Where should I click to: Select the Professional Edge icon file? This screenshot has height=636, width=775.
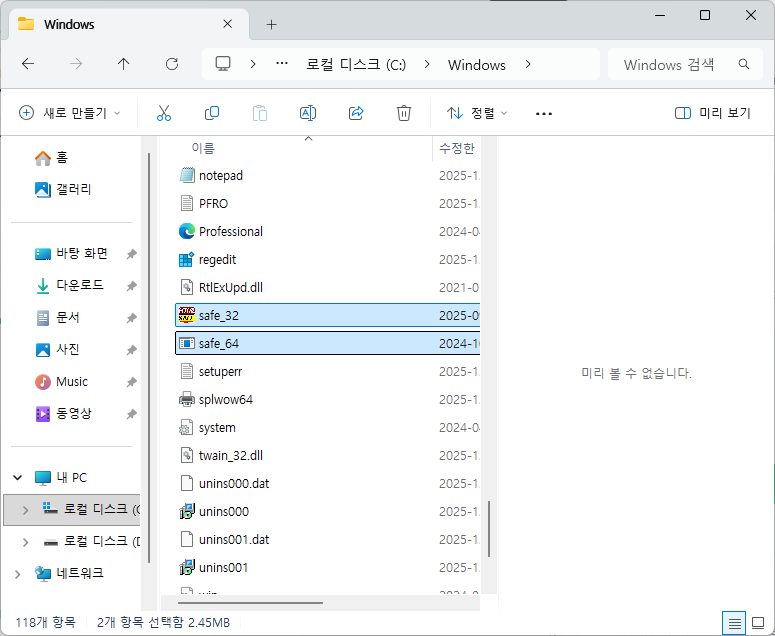[x=187, y=231]
